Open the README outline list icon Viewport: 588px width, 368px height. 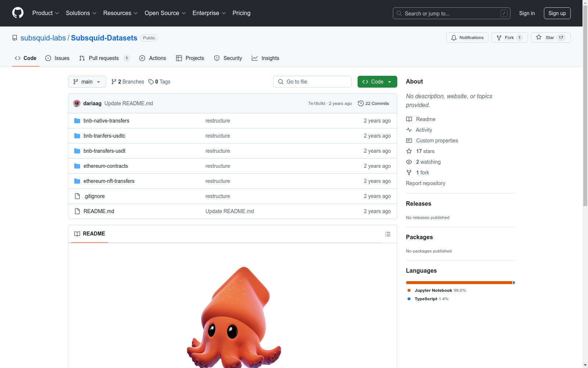tap(387, 234)
